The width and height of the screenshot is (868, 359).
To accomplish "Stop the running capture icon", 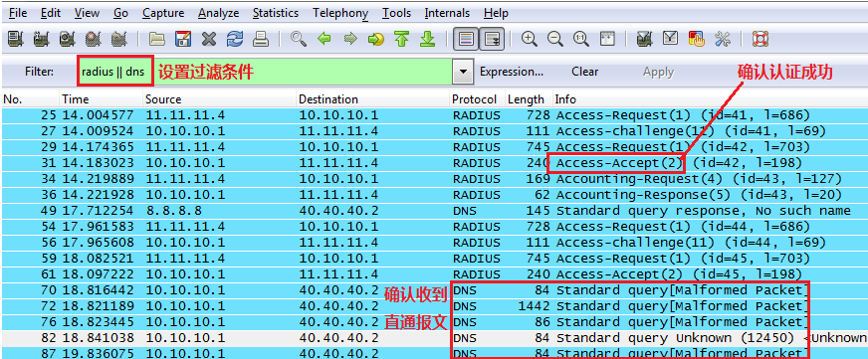I will [x=94, y=39].
